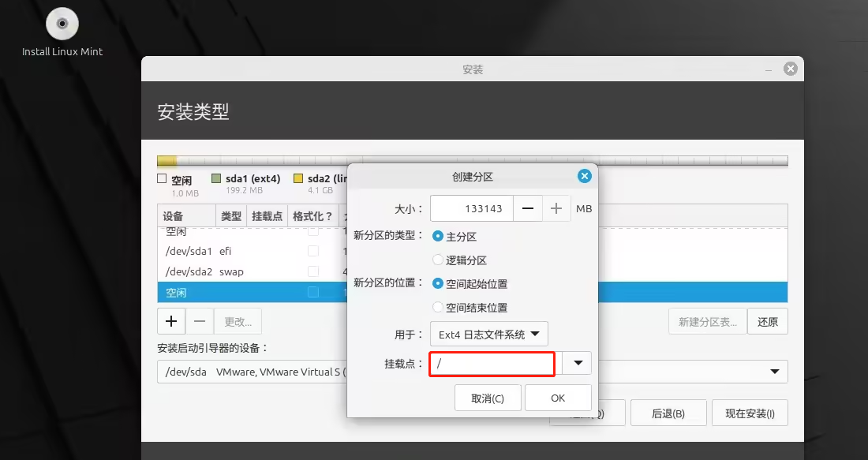Select the 主分区 radio button
868x460 pixels.
439,236
